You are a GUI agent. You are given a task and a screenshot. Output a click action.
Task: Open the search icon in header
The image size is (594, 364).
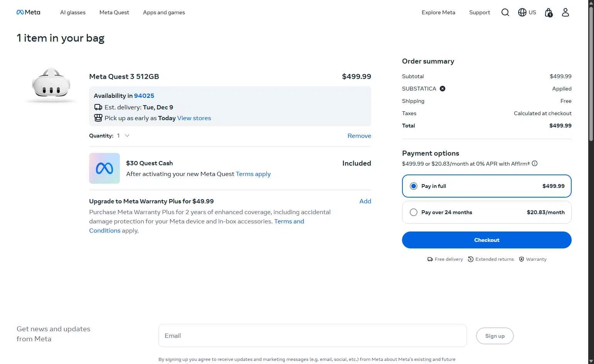[505, 12]
